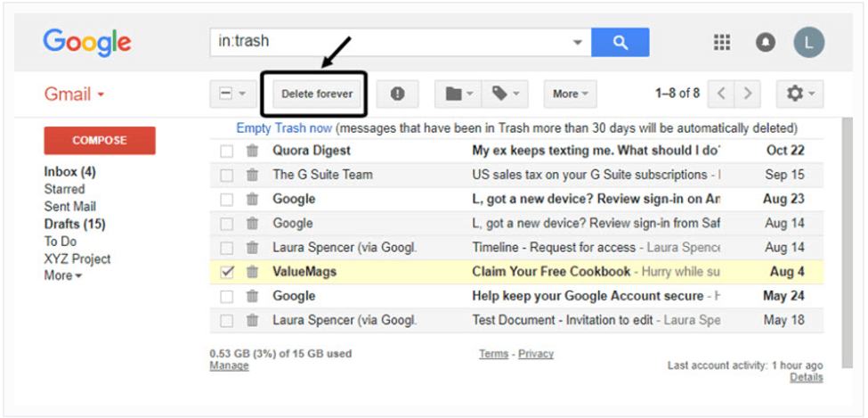Click the Report spam exclamation icon
Screen dimensions: 868x418
coord(397,94)
